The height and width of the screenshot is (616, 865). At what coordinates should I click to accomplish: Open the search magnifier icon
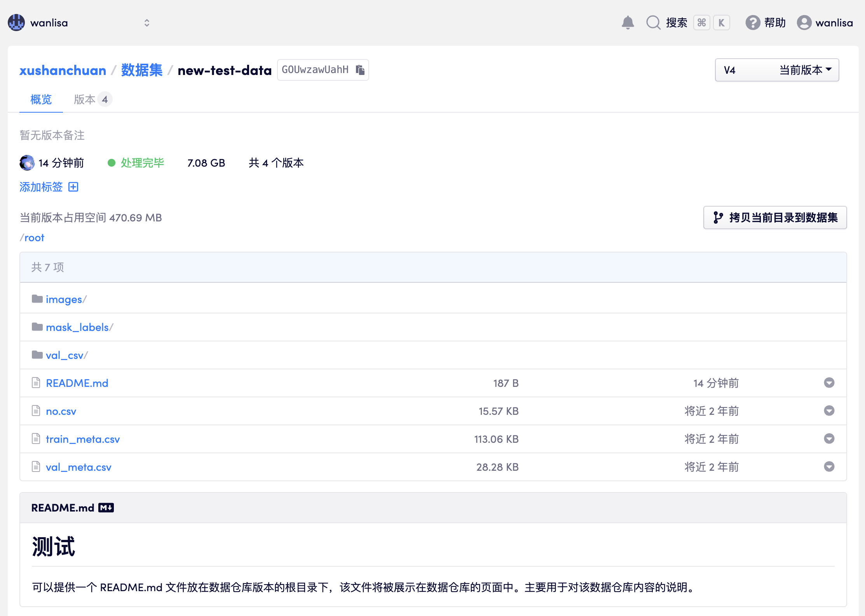tap(653, 23)
